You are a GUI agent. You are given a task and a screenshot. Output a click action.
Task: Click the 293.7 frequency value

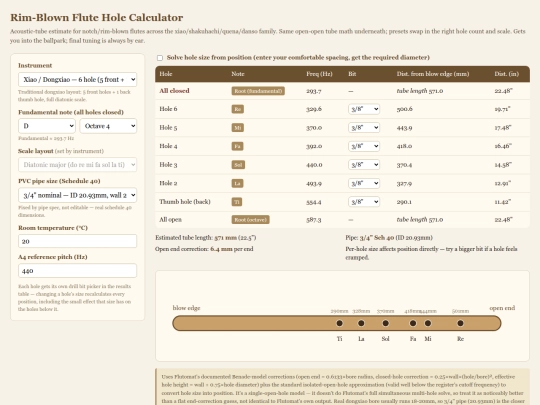tap(314, 91)
